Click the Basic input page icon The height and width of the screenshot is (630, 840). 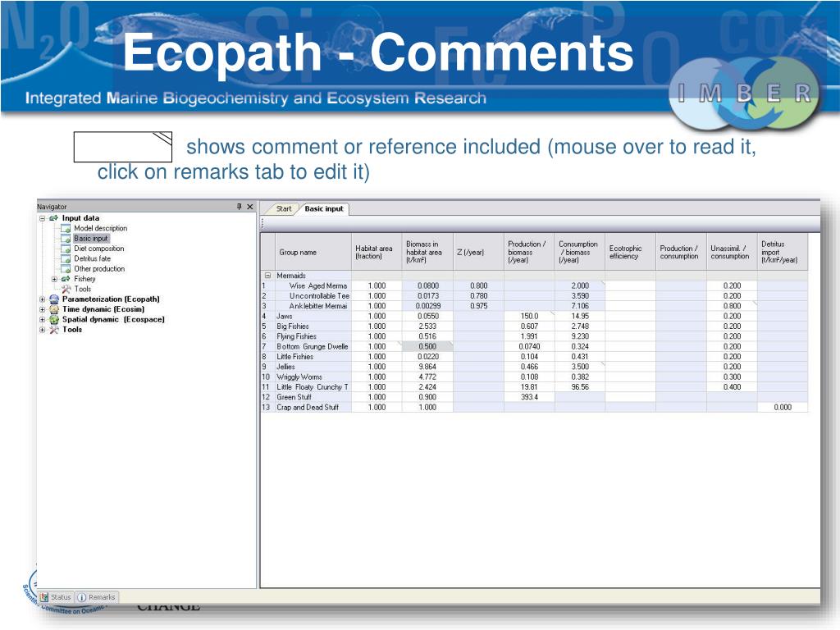pos(66,239)
